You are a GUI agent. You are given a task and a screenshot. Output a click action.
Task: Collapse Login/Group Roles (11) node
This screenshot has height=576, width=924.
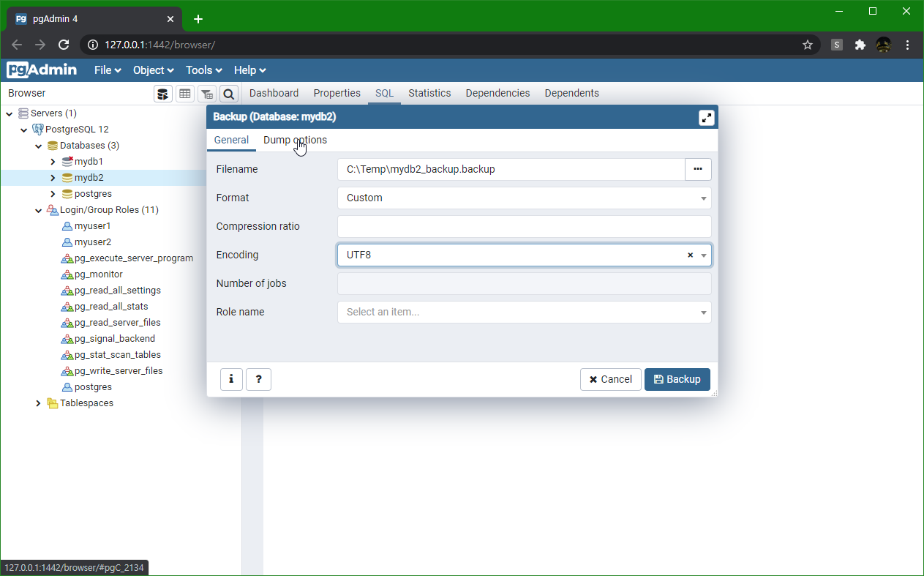pyautogui.click(x=38, y=210)
